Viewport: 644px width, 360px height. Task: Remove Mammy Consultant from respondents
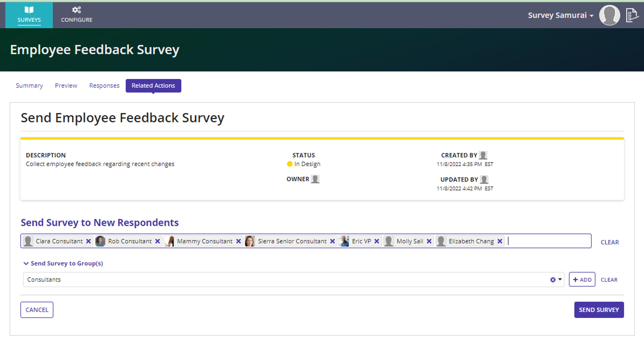pos(238,241)
